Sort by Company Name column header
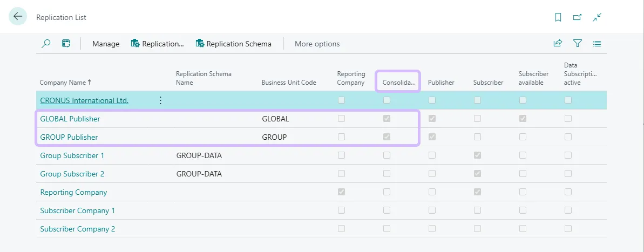The height and width of the screenshot is (252, 644). 65,83
